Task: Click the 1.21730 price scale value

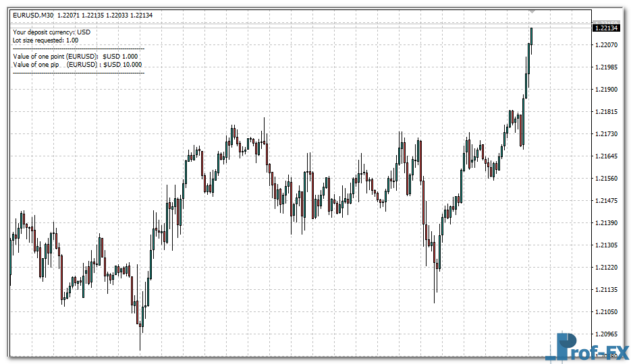Action: point(607,134)
